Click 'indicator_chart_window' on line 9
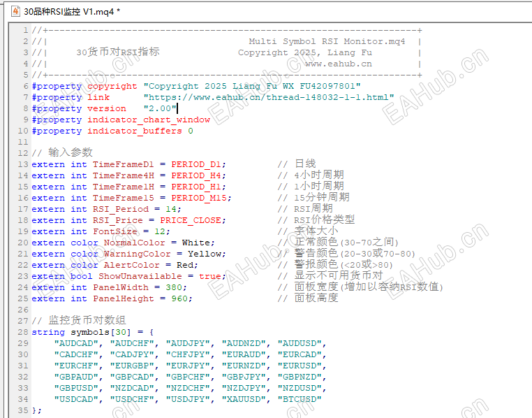Screen dimensions: 532x418 click(149, 120)
